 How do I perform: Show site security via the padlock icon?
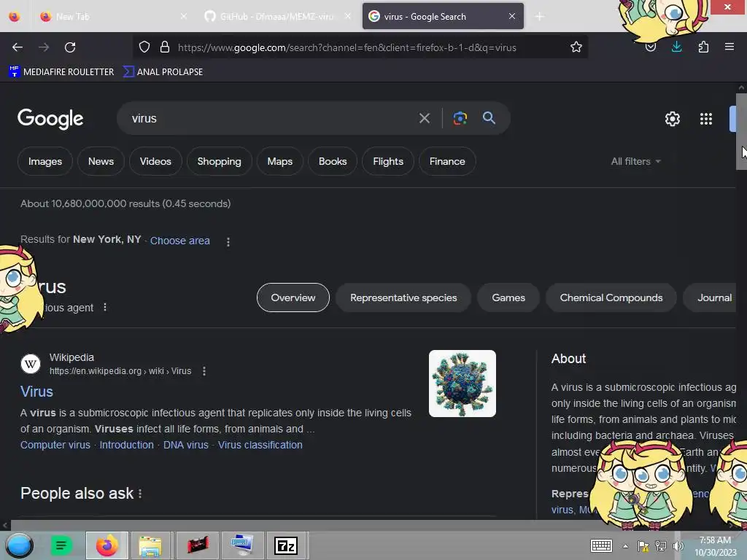coord(165,47)
